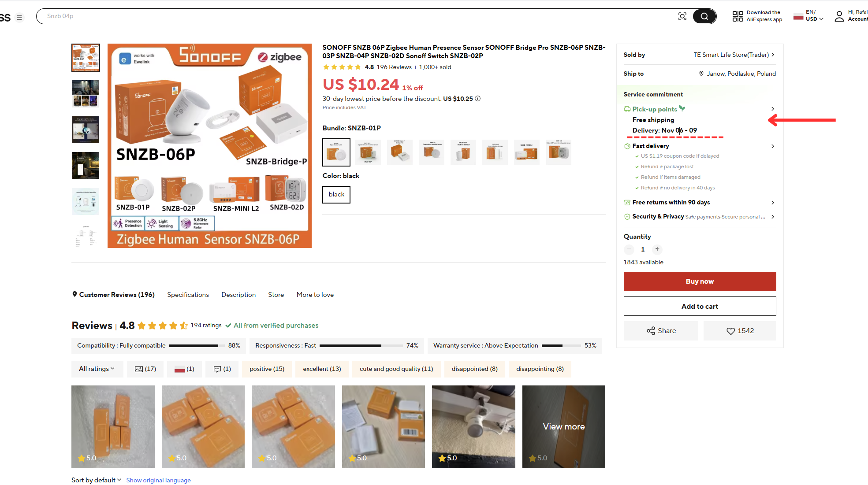Click the QR code app download icon

(x=738, y=16)
